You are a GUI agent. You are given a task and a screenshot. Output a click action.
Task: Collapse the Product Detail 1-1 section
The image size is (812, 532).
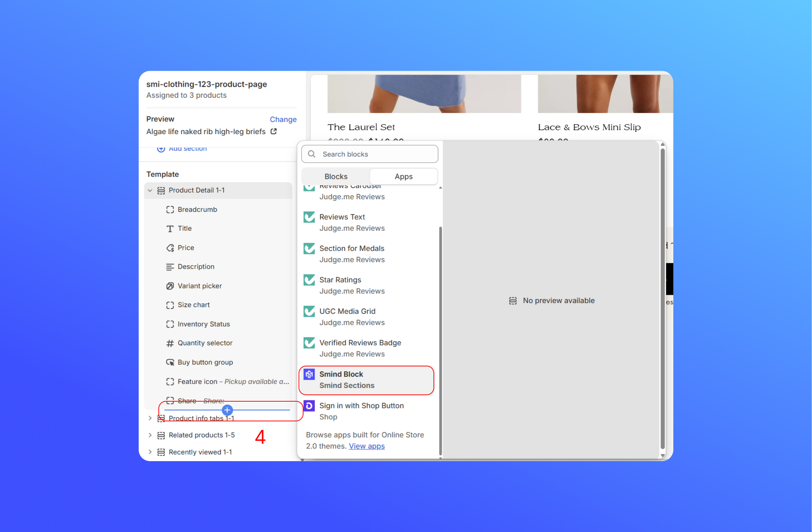tap(150, 191)
